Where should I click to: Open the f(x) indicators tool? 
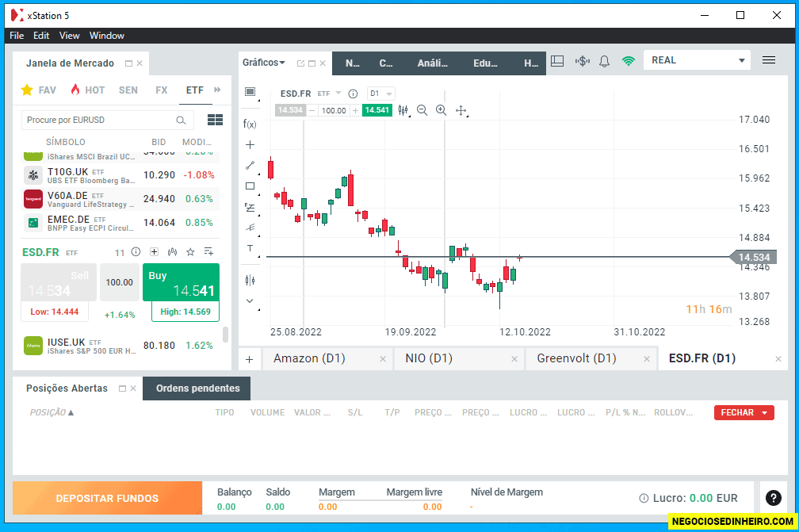click(x=250, y=124)
